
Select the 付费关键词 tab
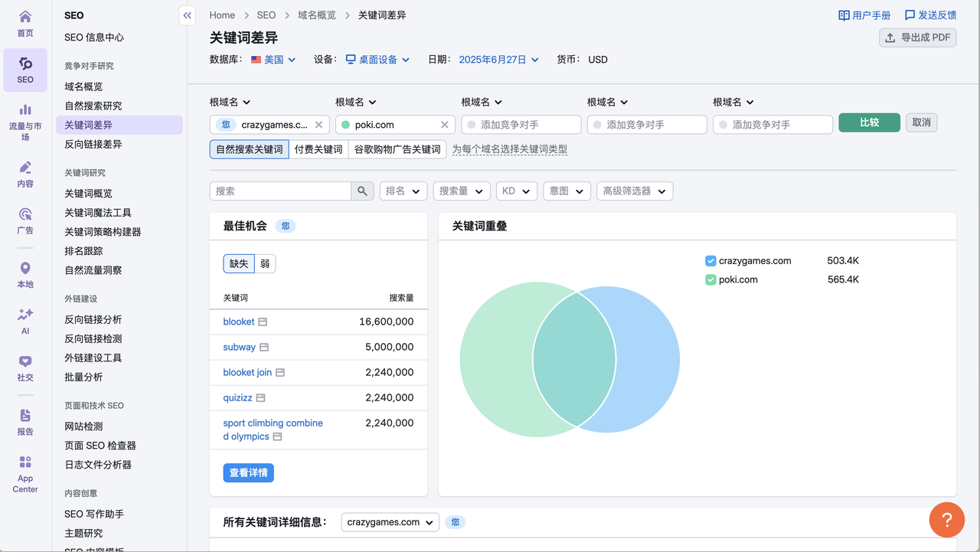(x=318, y=149)
